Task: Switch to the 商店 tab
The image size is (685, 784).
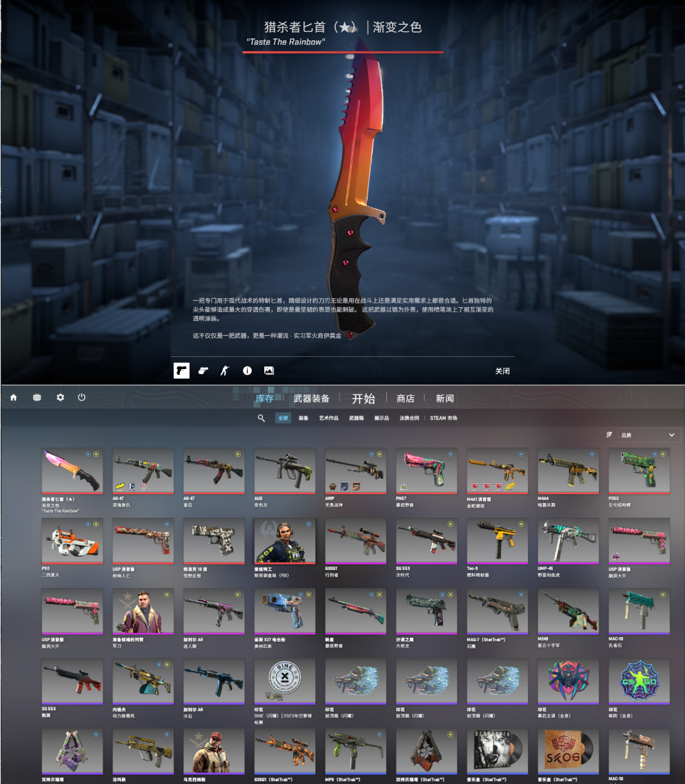Action: coord(405,398)
